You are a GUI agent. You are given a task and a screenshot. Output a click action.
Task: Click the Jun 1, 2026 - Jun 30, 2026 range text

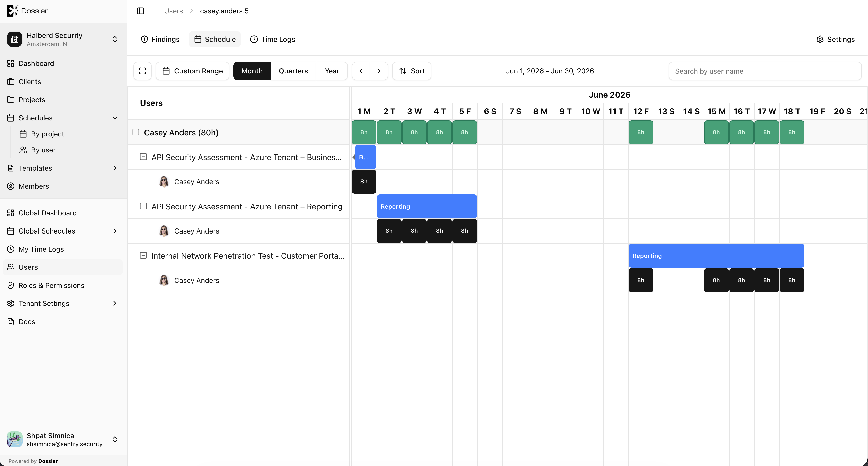tap(550, 71)
